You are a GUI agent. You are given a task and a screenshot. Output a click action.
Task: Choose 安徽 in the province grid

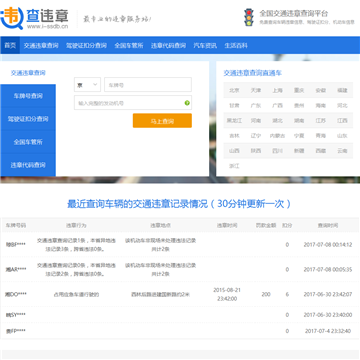pyautogui.click(x=321, y=90)
